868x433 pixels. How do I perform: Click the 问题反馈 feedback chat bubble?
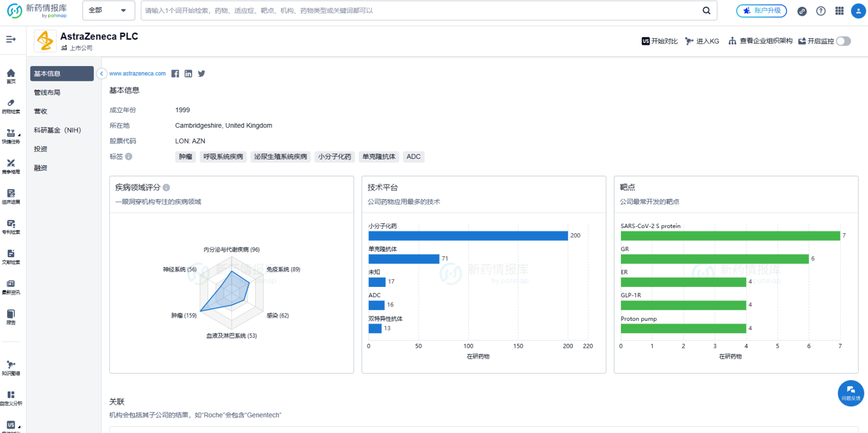pos(851,393)
